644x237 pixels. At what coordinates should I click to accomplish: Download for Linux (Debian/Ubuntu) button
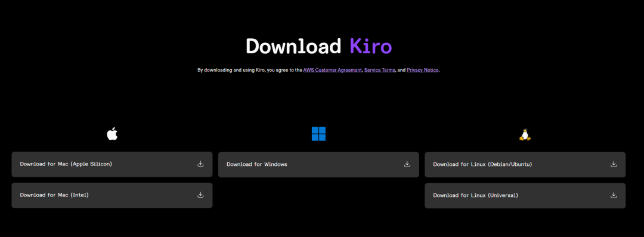[525, 165]
